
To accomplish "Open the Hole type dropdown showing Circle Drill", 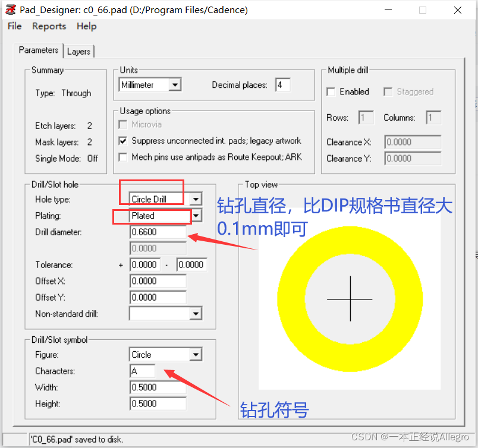I will tap(196, 199).
